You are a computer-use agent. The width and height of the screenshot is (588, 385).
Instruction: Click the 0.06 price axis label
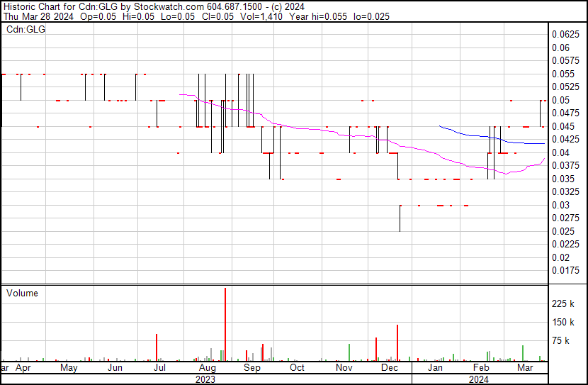[560, 48]
